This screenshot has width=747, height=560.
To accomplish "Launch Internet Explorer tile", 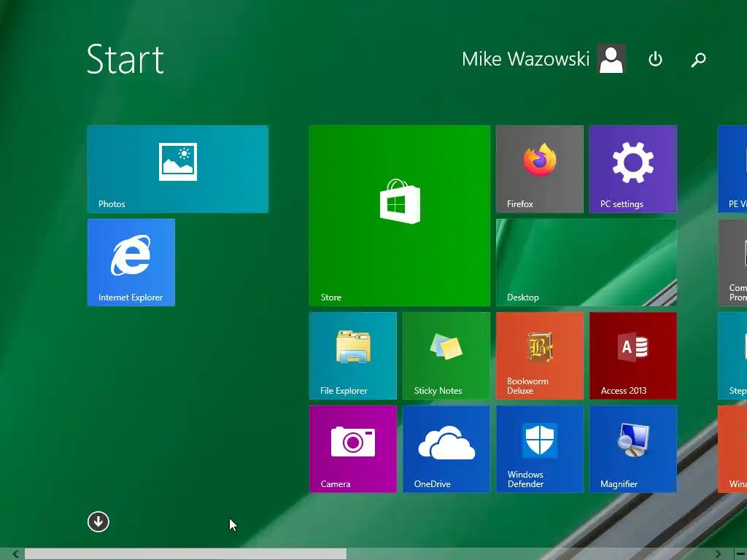I will click(131, 262).
